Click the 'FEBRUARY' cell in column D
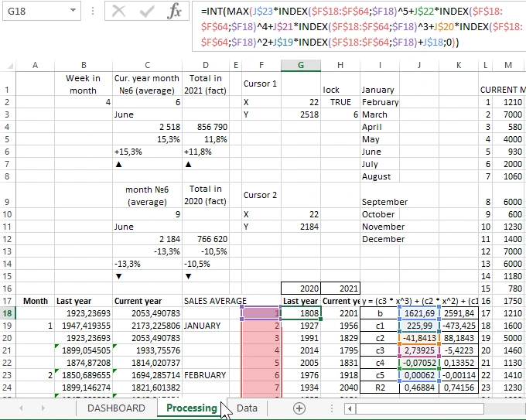This screenshot has width=526, height=420. (x=206, y=375)
